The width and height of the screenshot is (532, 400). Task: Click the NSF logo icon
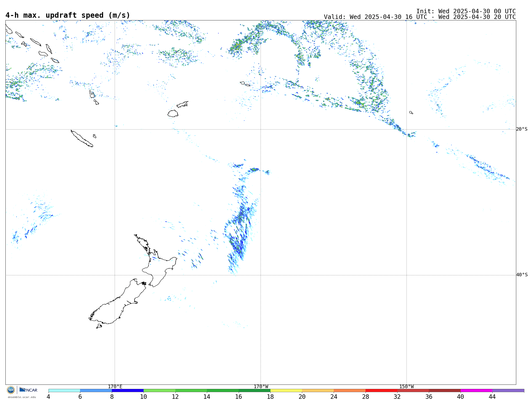11,390
